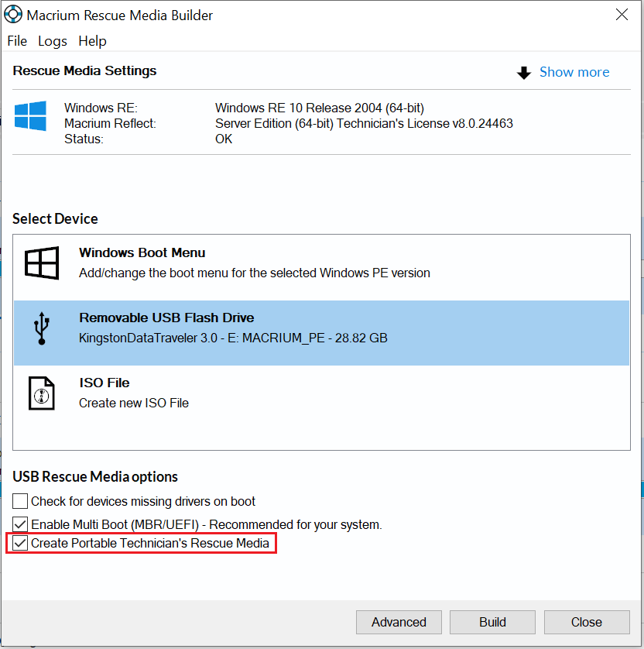Screen dimensions: 644x649
Task: Expand Rescue Media Settings with Show more
Action: [574, 72]
